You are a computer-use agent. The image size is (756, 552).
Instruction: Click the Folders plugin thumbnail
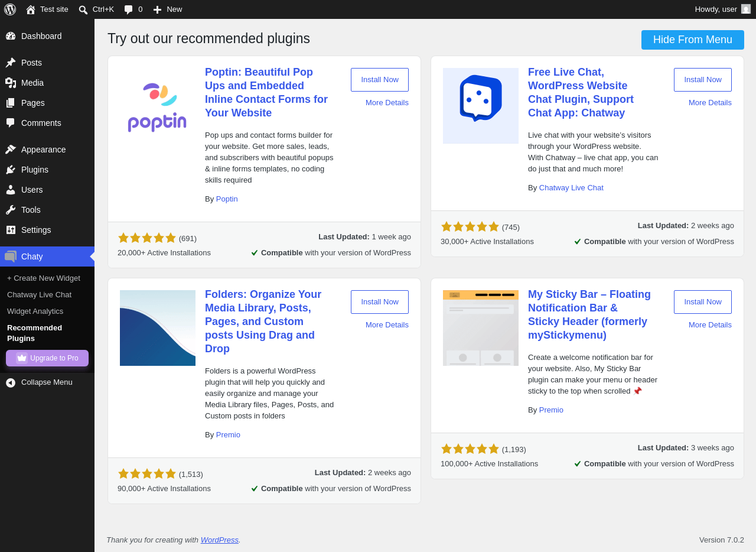point(158,328)
